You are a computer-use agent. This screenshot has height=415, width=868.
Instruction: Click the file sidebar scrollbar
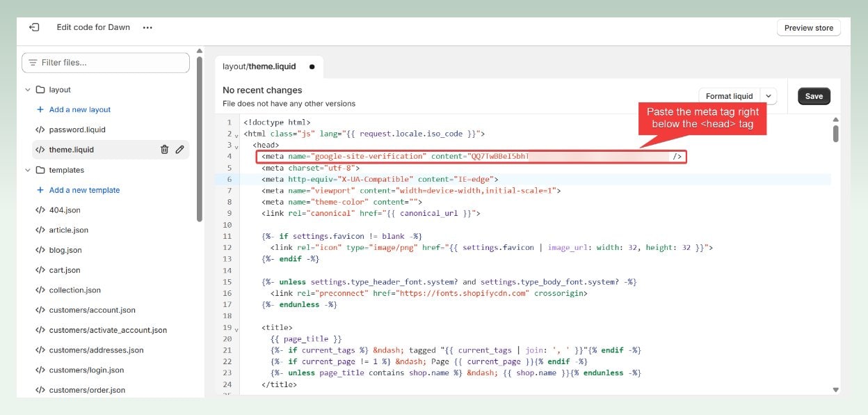[x=200, y=139]
